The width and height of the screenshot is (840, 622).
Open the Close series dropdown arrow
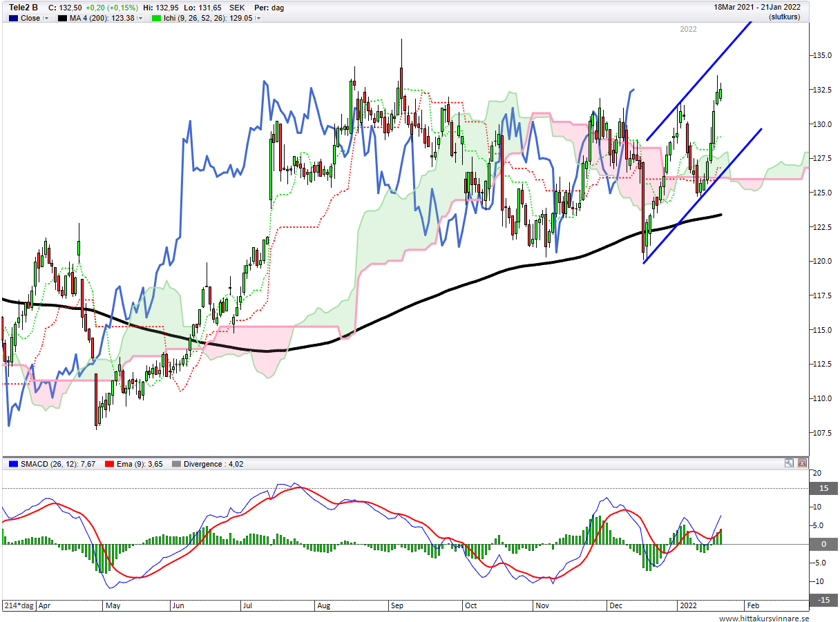(x=46, y=19)
